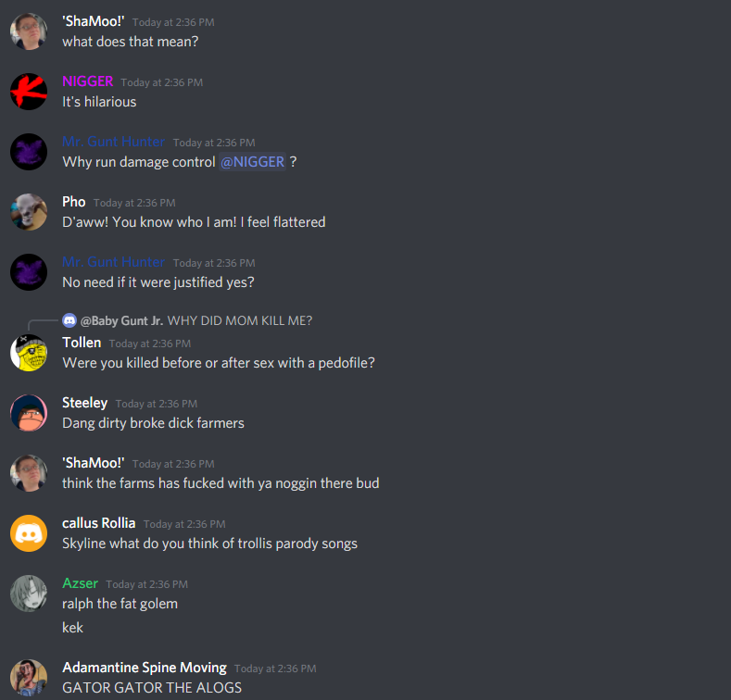Click the red-and-black avatar beside 'It's hilarious'
This screenshot has height=700, width=731.
(29, 92)
